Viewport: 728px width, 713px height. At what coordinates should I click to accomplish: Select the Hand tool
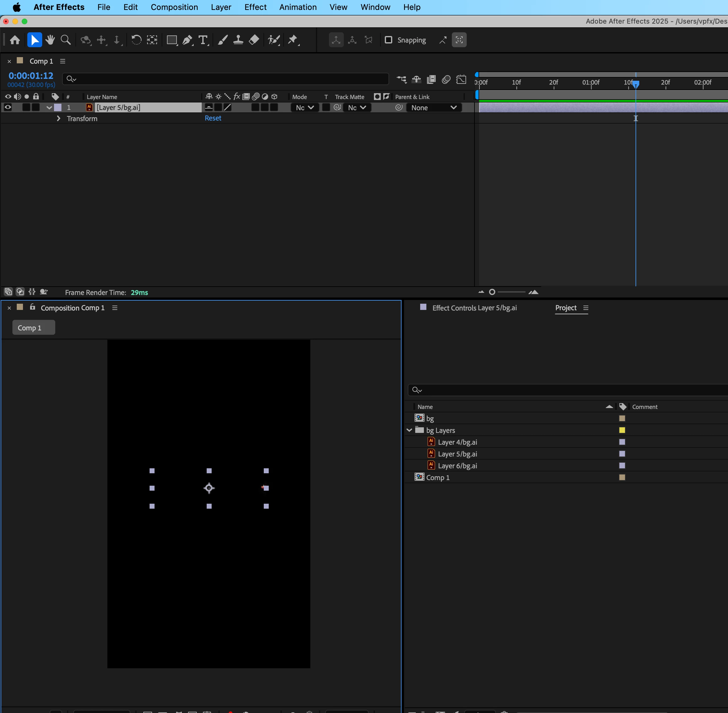click(50, 40)
